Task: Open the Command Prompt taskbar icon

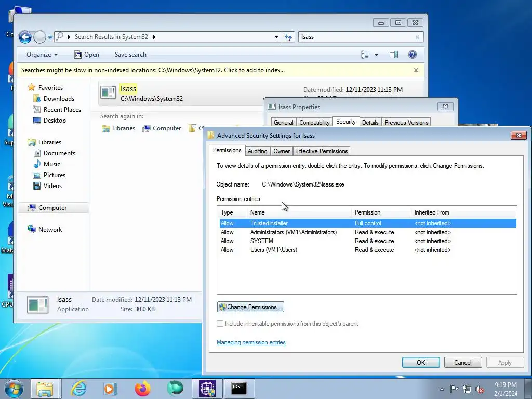Action: 239,389
